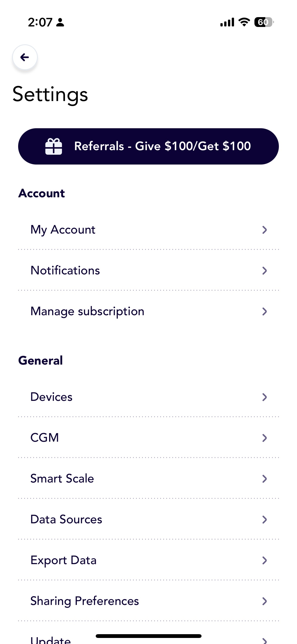Screen dimensions: 297x644
Task: Tap the Wi-Fi status icon
Action: 244,22
